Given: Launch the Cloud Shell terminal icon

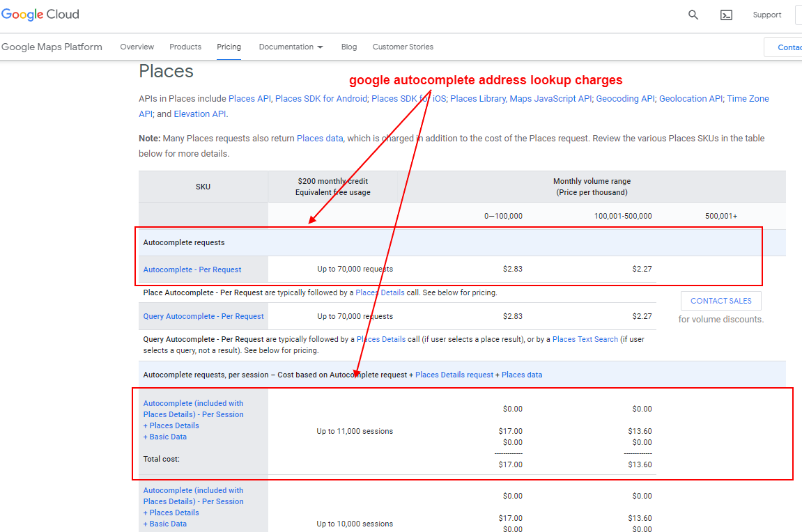Looking at the screenshot, I should tap(726, 14).
